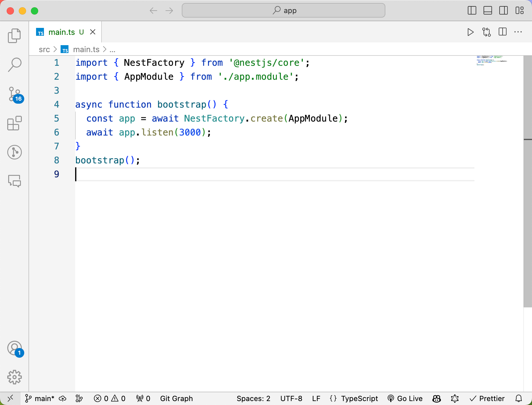The image size is (532, 405).
Task: Click the app search command center field
Action: pos(284,11)
